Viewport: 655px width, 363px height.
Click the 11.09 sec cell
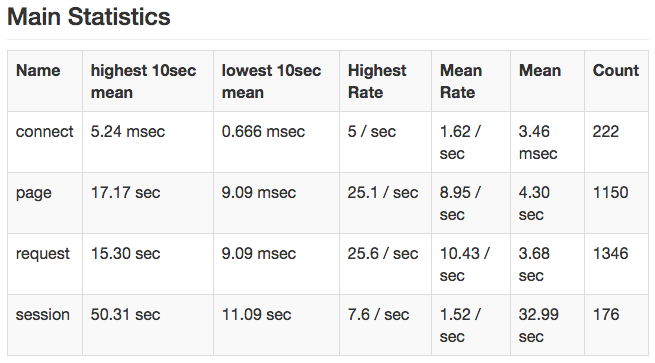click(x=256, y=315)
